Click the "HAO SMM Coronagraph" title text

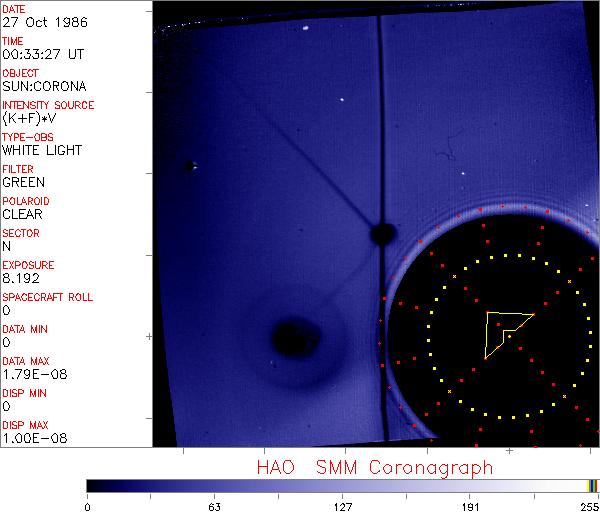375,467
